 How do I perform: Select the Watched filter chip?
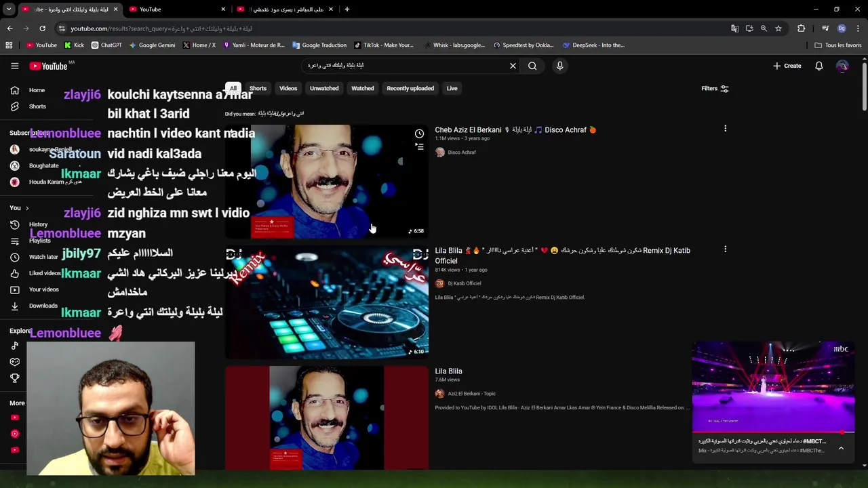[x=362, y=89]
